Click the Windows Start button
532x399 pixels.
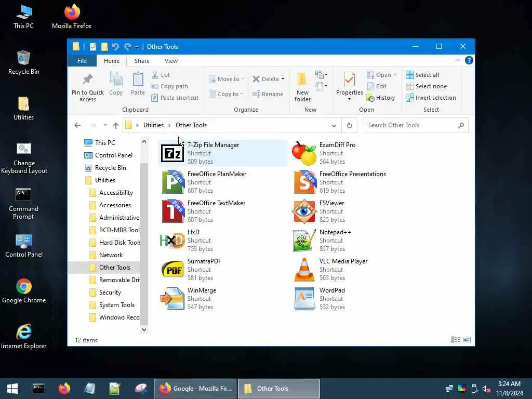pyautogui.click(x=12, y=389)
